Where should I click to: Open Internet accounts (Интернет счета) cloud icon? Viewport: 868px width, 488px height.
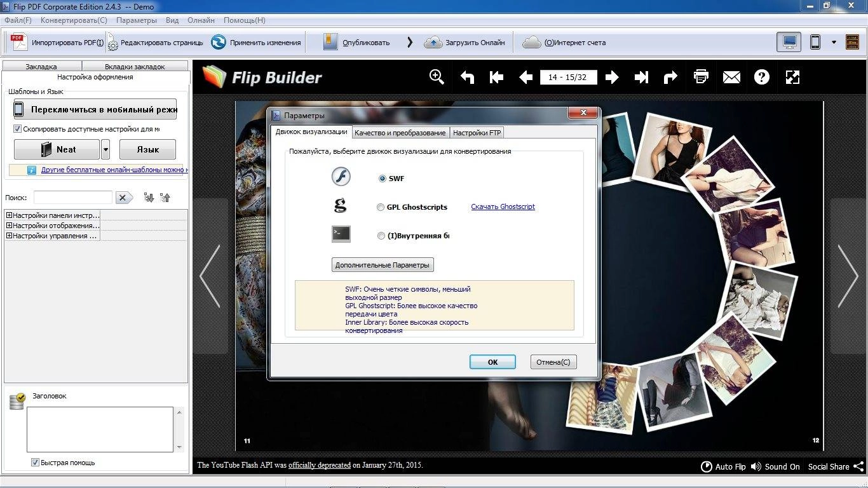click(531, 43)
